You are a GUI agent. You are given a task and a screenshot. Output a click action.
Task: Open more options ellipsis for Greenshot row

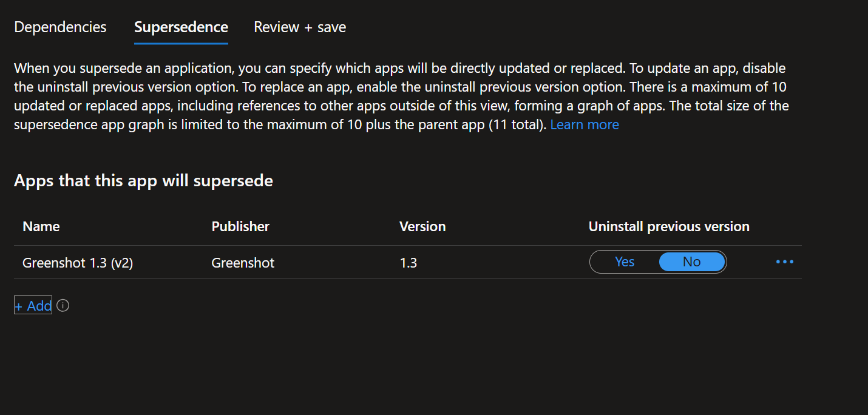coord(785,262)
